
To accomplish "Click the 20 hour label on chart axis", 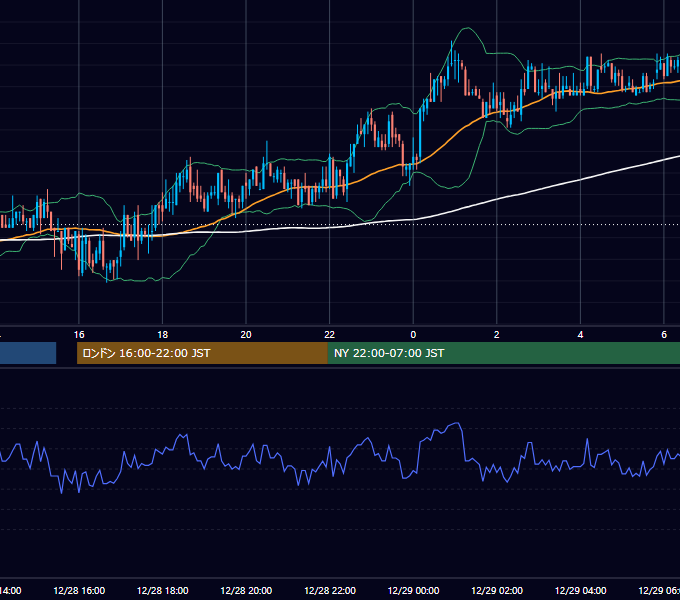I will (246, 335).
